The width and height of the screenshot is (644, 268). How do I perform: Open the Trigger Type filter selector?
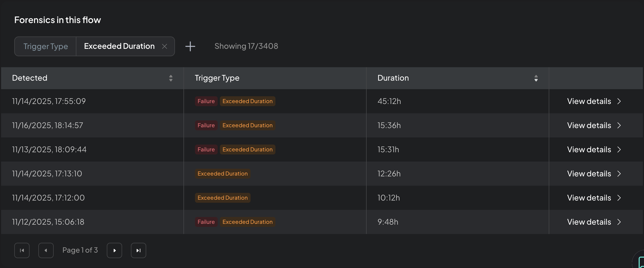[45, 46]
